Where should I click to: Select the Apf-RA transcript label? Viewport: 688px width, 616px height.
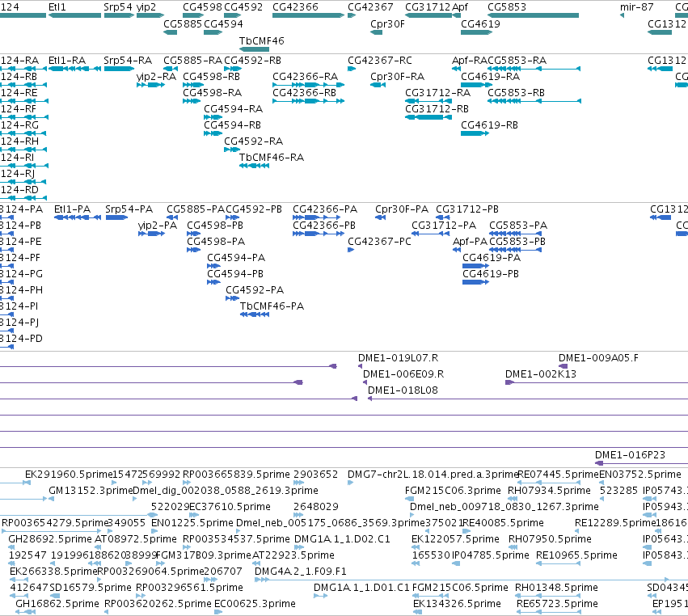[x=469, y=61]
